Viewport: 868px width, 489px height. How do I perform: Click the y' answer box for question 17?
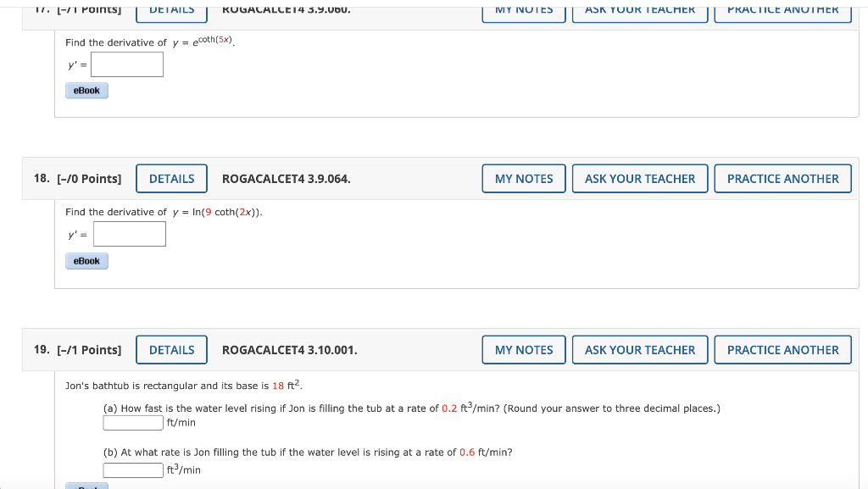point(127,64)
